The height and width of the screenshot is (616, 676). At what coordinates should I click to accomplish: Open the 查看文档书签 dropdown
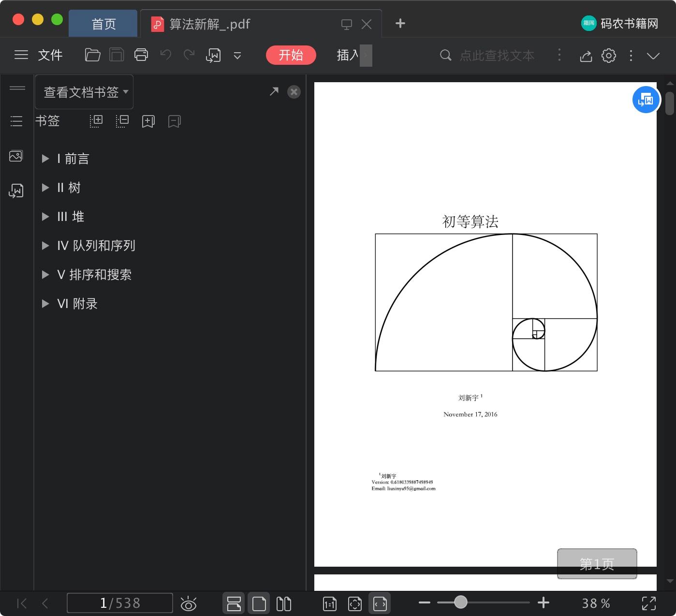(x=84, y=92)
